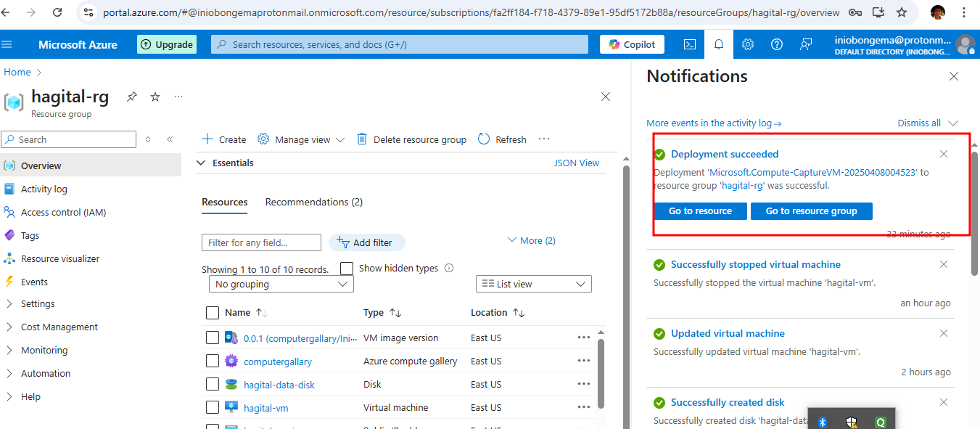Open the List view dropdown
The height and width of the screenshot is (429, 980).
[x=534, y=285]
